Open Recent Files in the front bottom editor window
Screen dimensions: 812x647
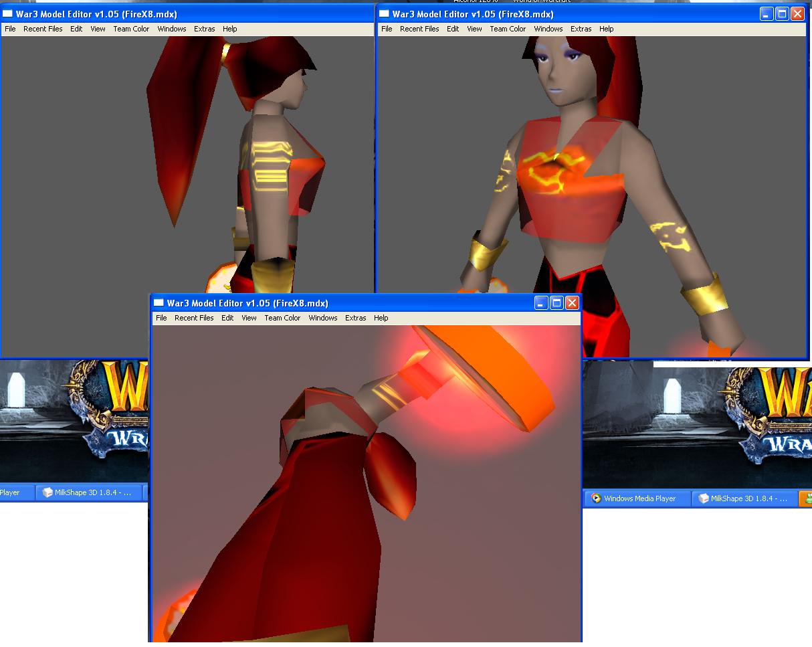pos(194,318)
